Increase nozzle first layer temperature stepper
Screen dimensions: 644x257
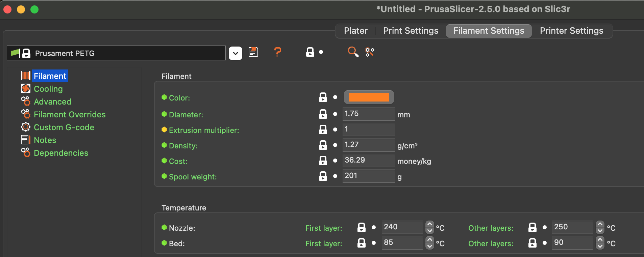click(x=429, y=224)
